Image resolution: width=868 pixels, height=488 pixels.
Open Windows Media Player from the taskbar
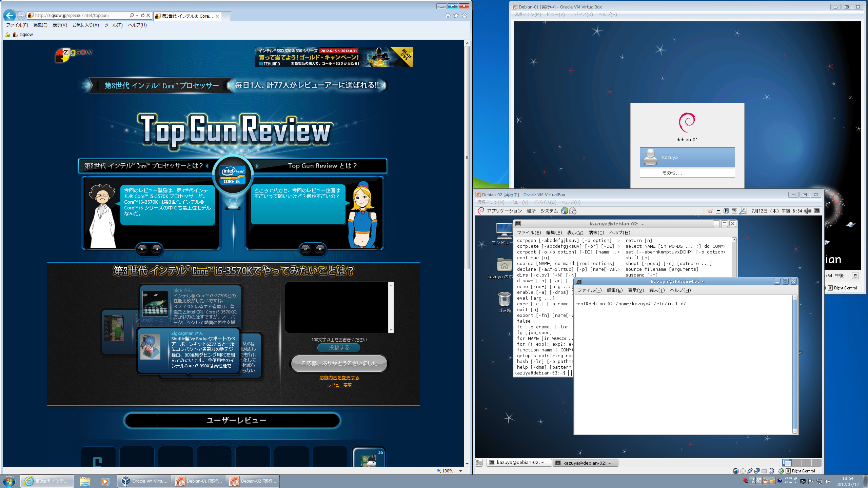105,481
